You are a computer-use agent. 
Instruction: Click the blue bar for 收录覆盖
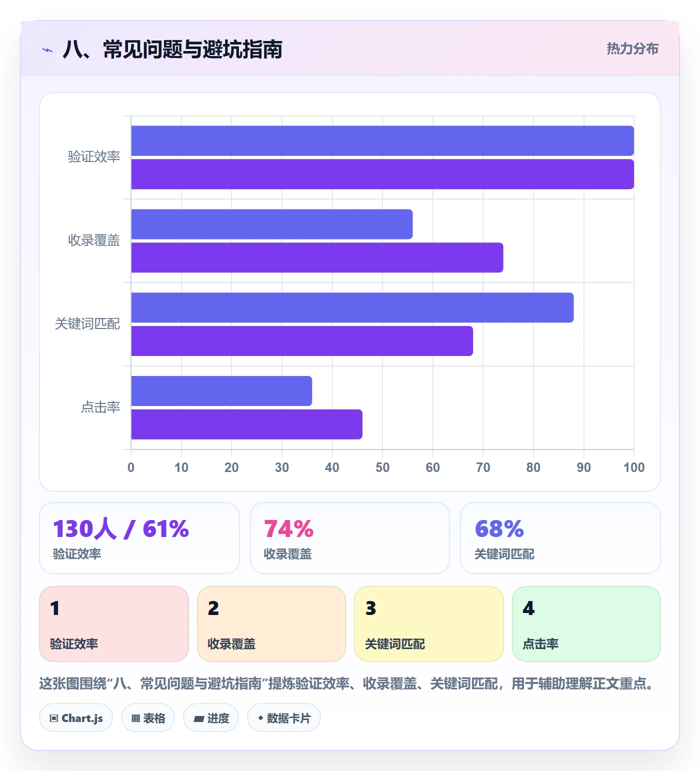[x=272, y=224]
